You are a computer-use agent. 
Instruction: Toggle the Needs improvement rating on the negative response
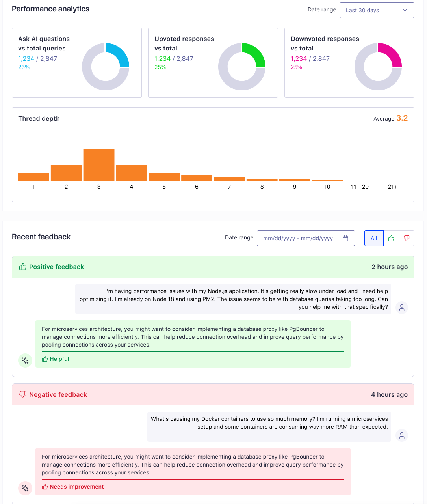pyautogui.click(x=72, y=486)
